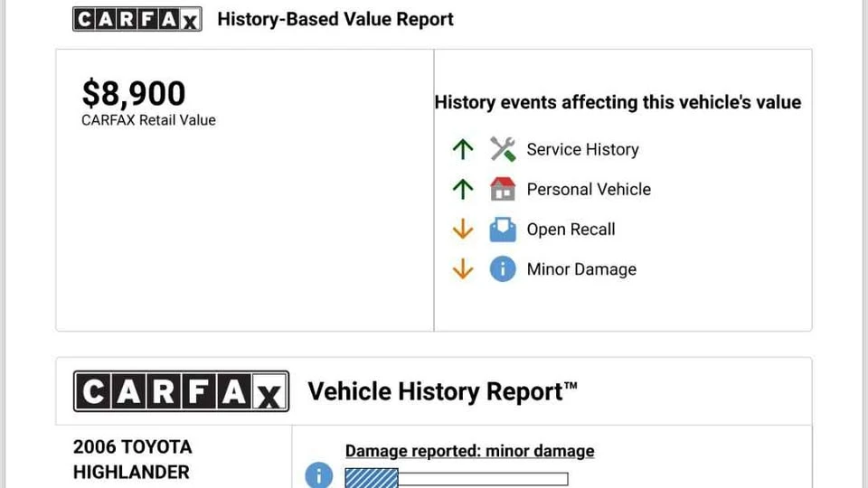
Task: Click the green up arrow beside Service History
Action: click(x=463, y=149)
